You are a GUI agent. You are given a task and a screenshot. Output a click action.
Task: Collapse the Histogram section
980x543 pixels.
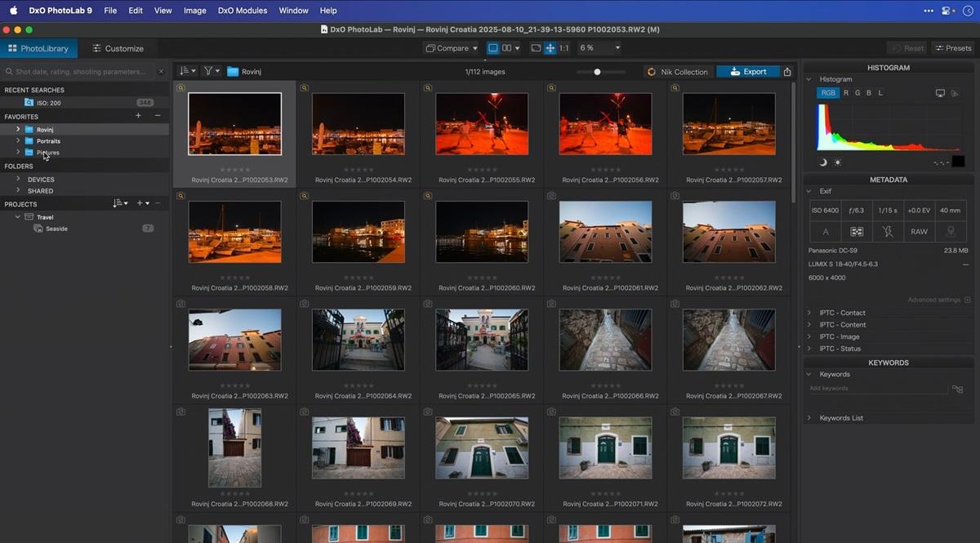809,79
